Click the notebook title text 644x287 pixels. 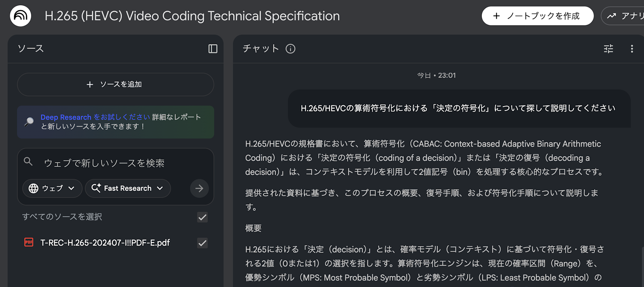pos(192,16)
